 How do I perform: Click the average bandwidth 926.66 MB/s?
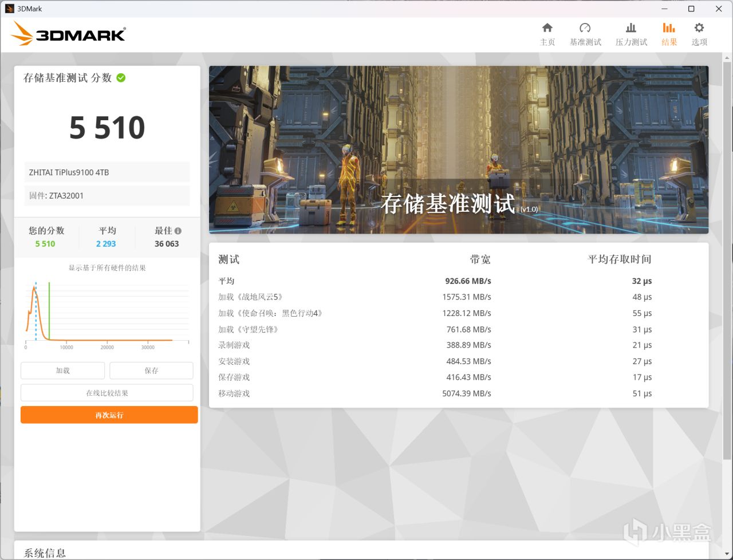[468, 281]
